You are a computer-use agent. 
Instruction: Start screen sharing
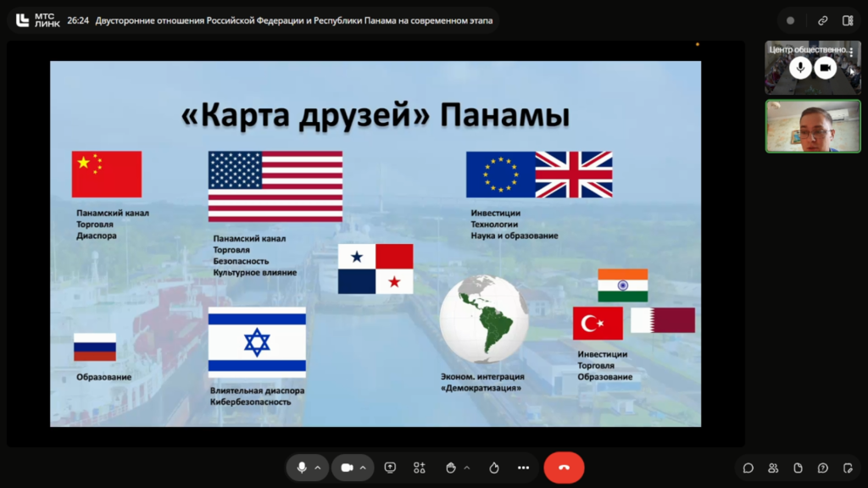tap(390, 468)
